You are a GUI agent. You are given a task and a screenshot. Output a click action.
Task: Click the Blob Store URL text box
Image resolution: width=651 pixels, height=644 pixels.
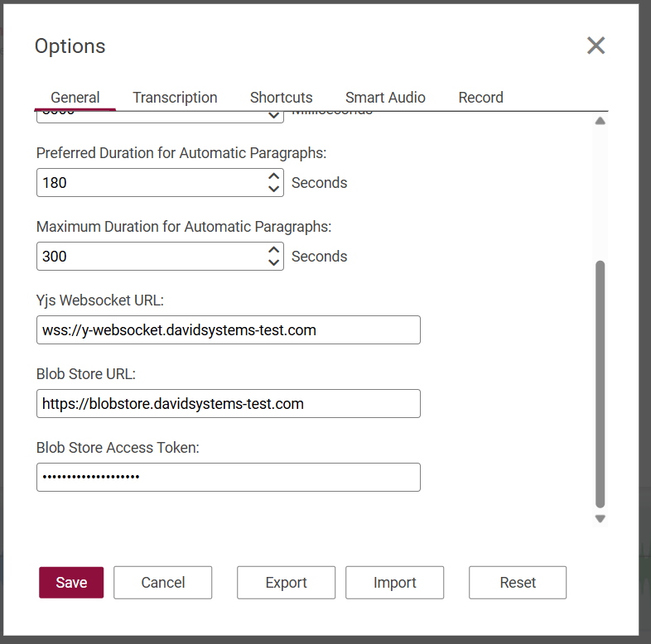228,404
